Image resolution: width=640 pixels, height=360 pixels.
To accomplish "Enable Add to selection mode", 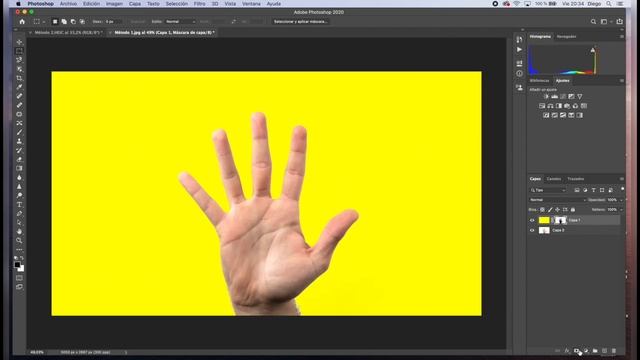I will pyautogui.click(x=64, y=22).
